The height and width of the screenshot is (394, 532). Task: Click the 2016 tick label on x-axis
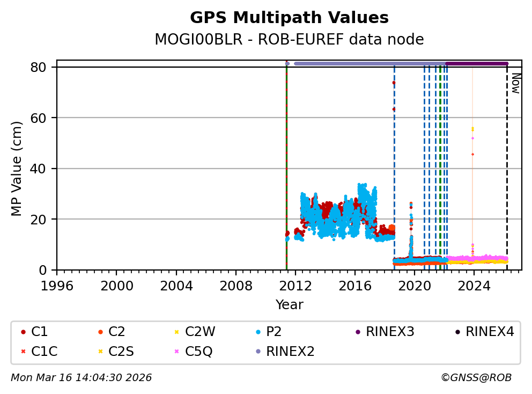coord(355,286)
